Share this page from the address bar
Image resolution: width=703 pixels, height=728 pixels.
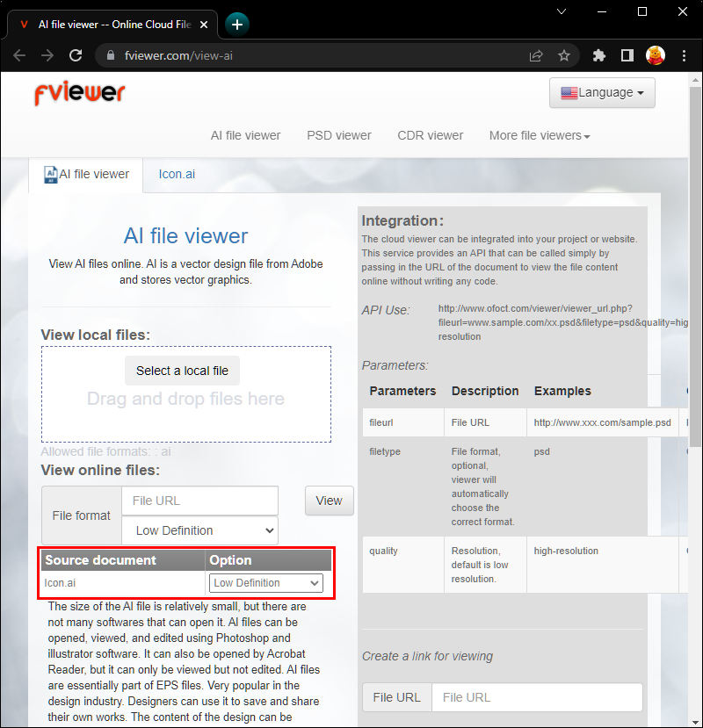point(536,55)
